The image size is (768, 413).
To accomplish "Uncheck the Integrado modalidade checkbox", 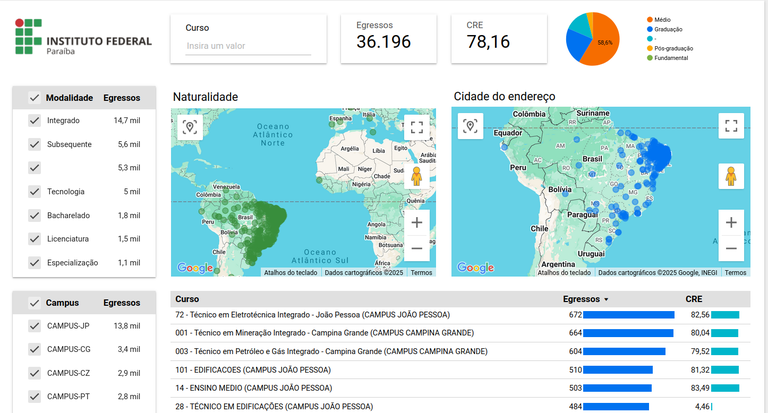I will pyautogui.click(x=34, y=121).
